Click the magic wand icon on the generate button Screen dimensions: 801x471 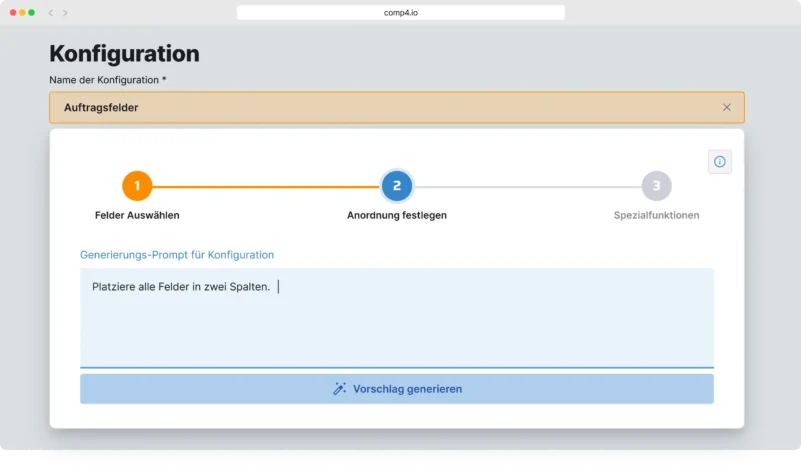point(339,389)
